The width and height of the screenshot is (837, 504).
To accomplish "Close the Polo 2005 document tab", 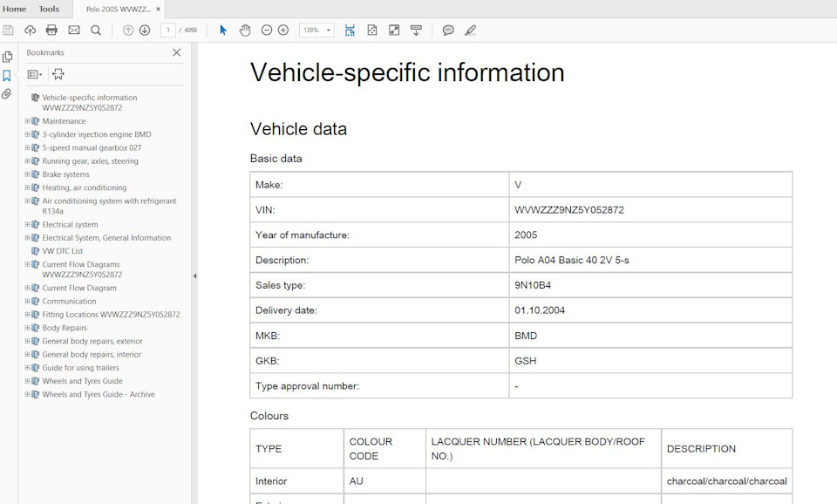I will (x=158, y=9).
